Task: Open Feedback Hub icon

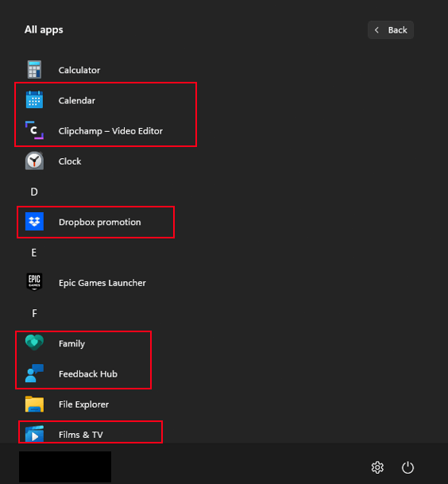Action: 34,374
